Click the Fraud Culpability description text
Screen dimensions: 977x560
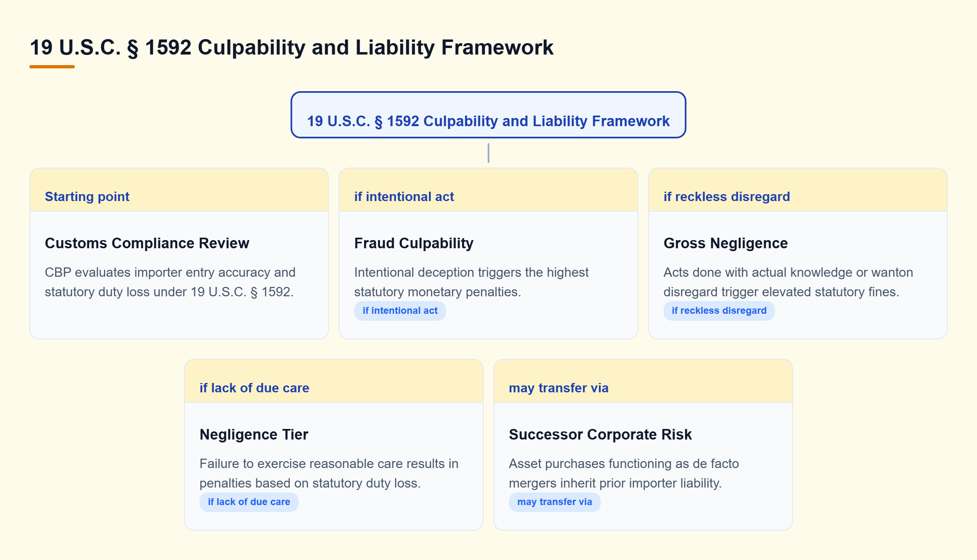pos(471,282)
